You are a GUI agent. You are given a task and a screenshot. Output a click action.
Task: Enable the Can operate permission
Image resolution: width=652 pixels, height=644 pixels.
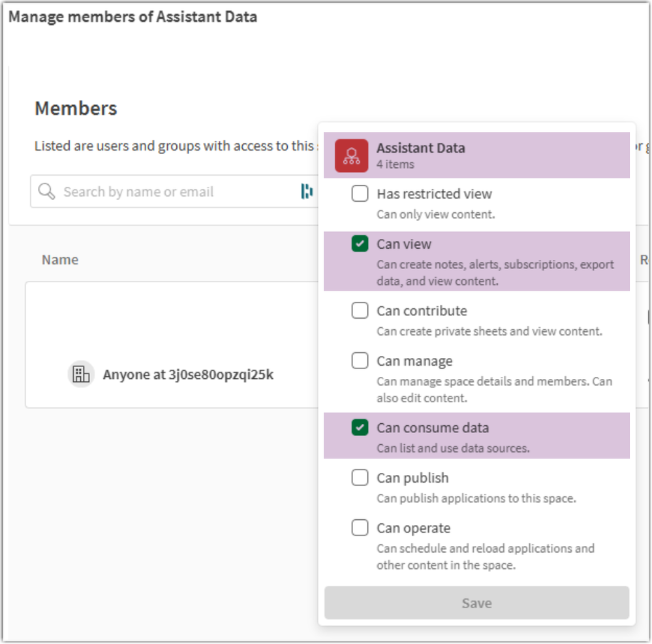point(360,528)
